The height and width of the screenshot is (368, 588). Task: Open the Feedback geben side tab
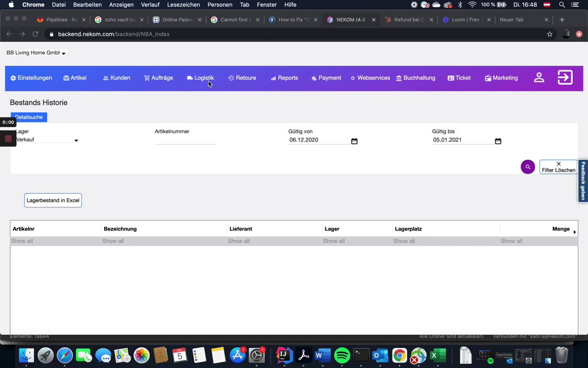tap(583, 181)
